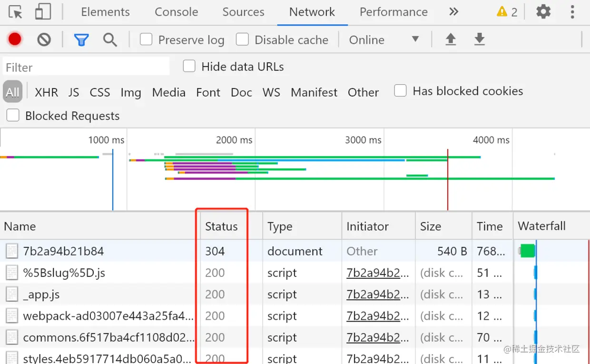Check Hide data URLs
590x364 pixels.
[x=189, y=66]
